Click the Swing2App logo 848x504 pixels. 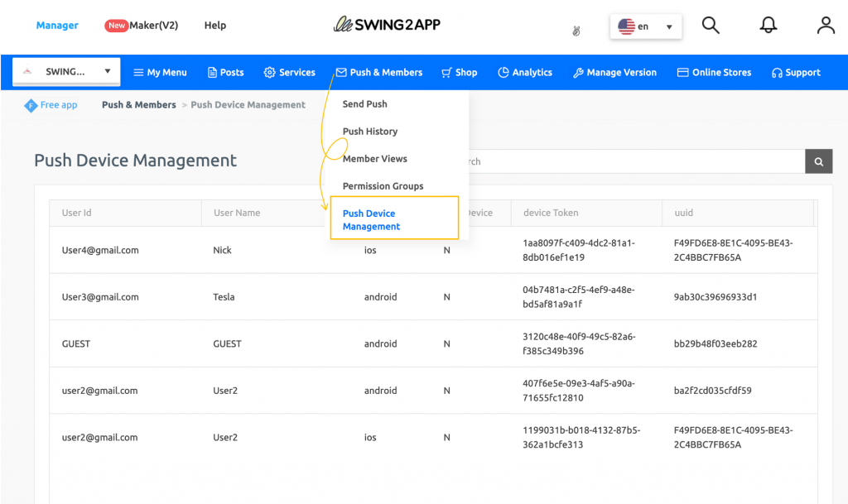(x=386, y=25)
